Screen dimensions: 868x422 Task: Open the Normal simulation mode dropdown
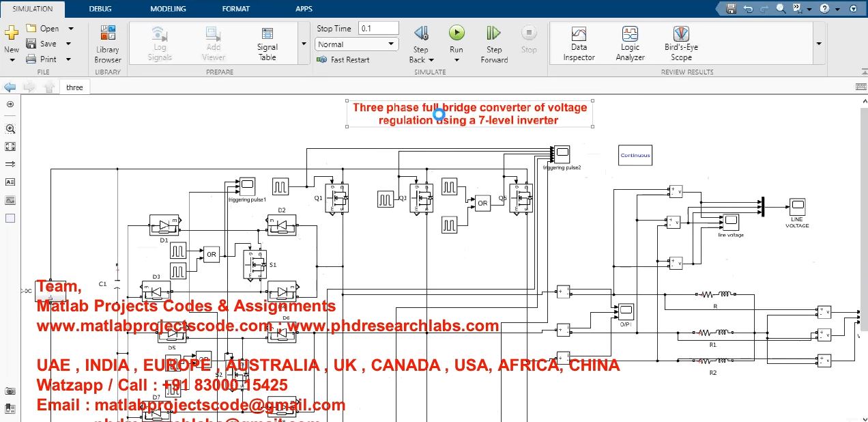click(357, 44)
